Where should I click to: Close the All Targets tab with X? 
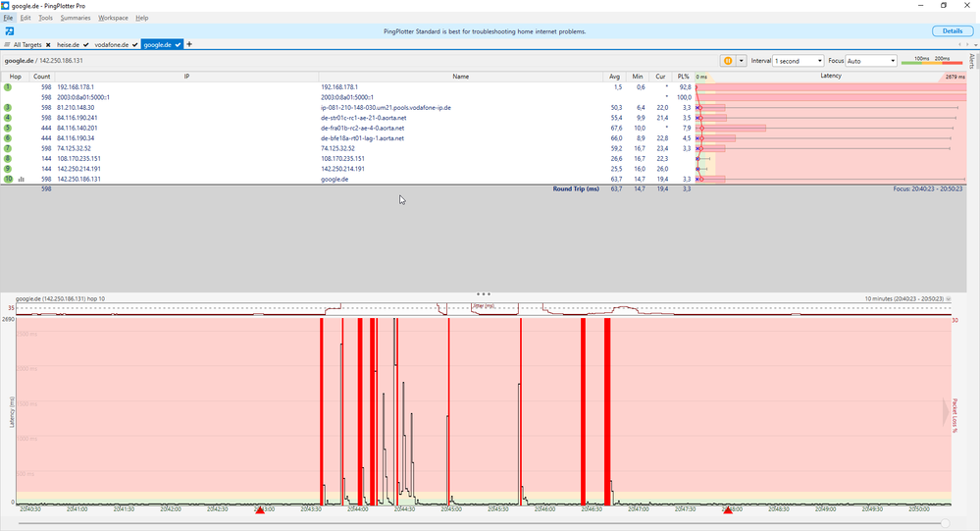48,45
